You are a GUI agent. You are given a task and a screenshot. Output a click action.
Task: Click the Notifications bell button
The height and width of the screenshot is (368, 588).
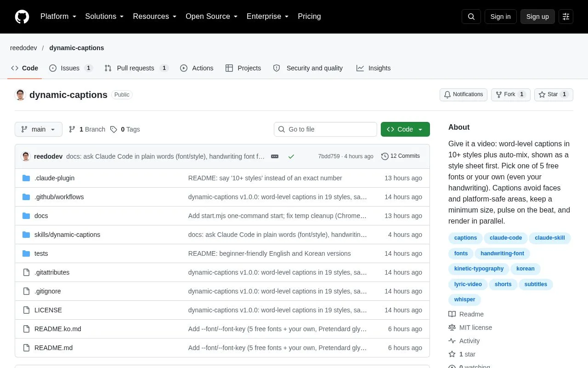click(464, 95)
